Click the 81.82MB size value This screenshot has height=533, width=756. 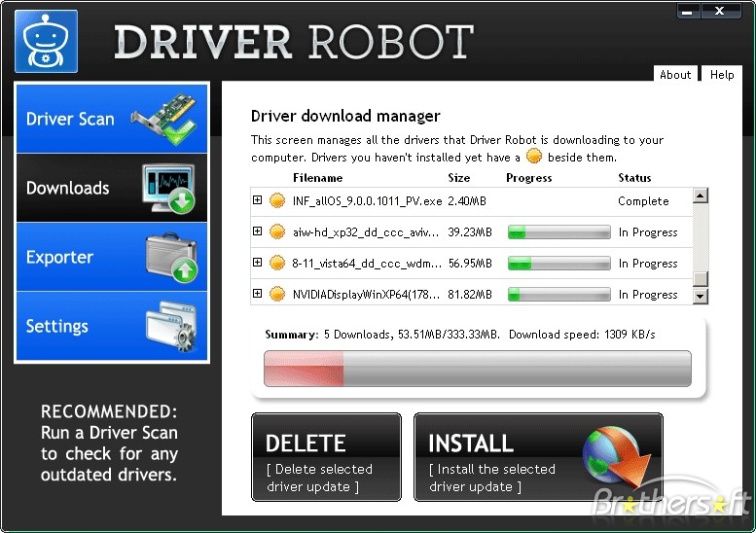[x=470, y=295]
